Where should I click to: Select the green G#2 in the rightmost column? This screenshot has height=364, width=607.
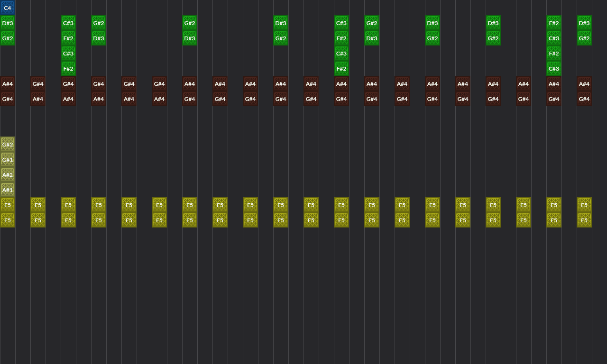(584, 38)
